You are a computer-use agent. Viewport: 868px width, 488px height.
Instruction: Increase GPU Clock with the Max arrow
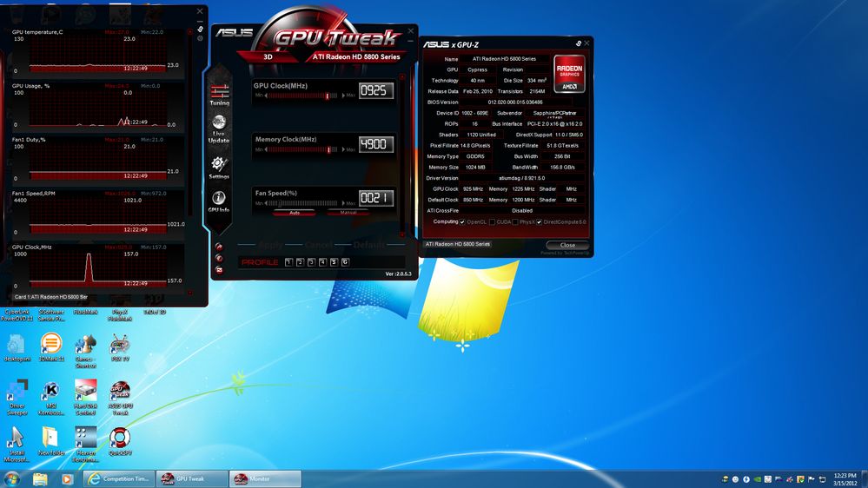(343, 96)
